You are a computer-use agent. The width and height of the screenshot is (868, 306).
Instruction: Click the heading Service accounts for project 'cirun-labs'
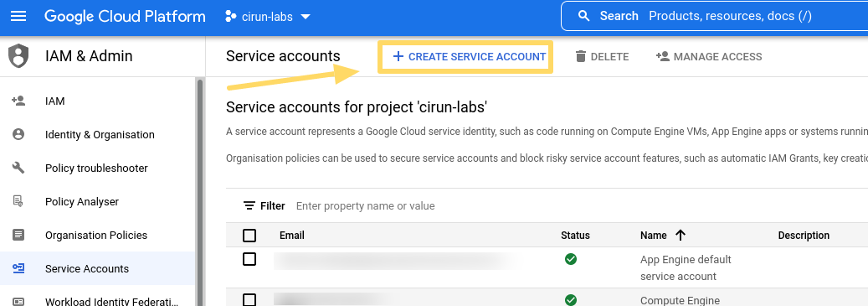click(x=357, y=107)
